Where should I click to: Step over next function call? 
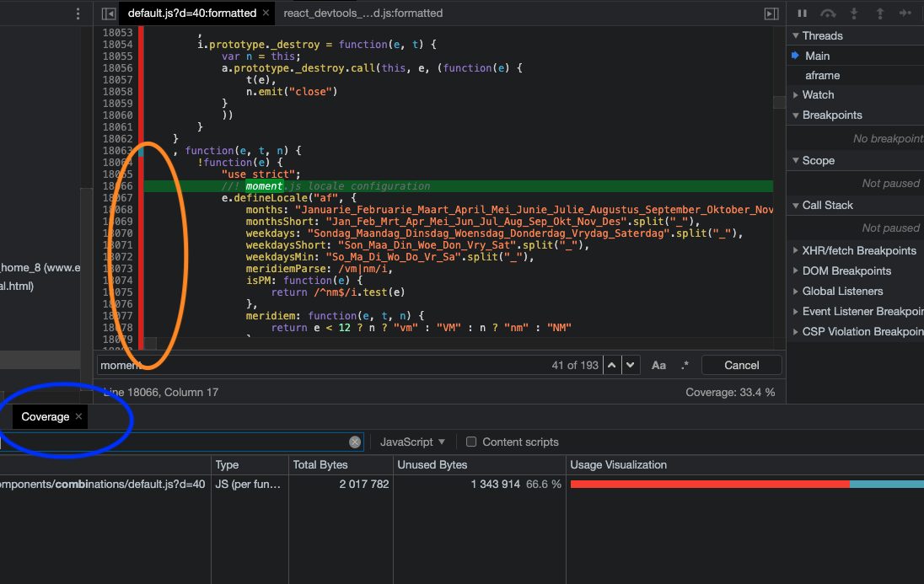828,13
